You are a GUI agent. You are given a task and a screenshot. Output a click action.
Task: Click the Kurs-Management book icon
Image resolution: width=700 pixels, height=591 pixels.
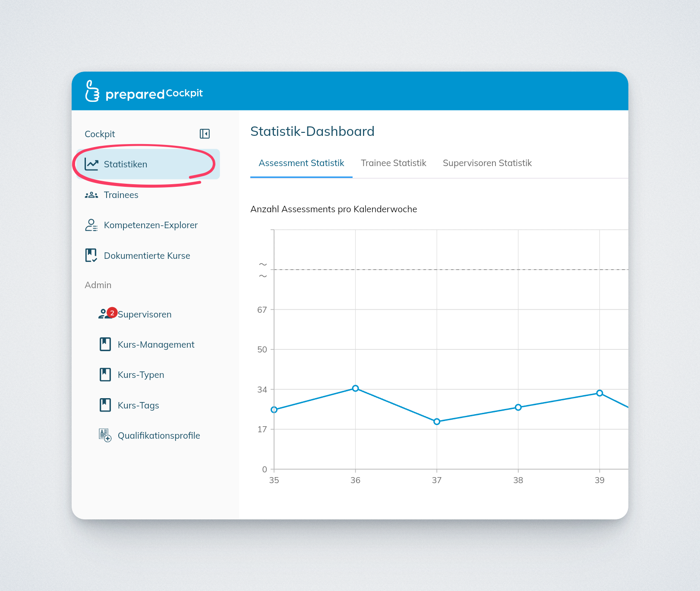point(105,344)
